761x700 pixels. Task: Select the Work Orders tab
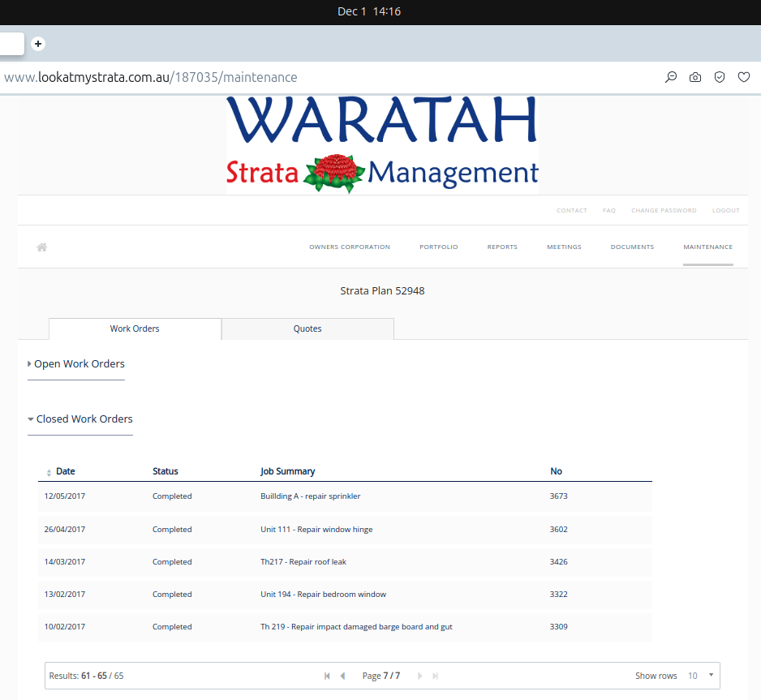[x=135, y=329]
